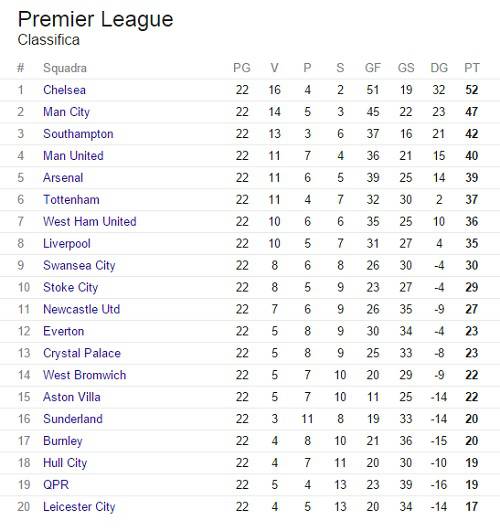
Task: Open the Stoke City link
Action: click(70, 288)
